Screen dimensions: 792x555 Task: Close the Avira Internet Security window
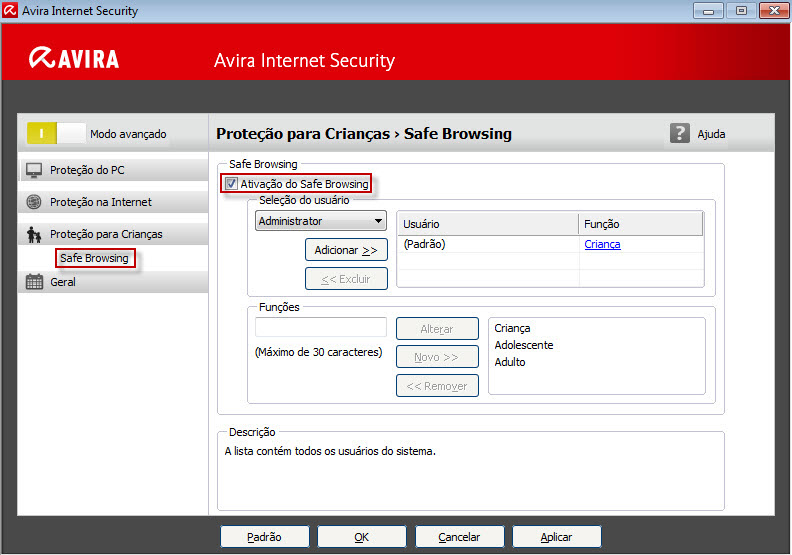(x=774, y=10)
